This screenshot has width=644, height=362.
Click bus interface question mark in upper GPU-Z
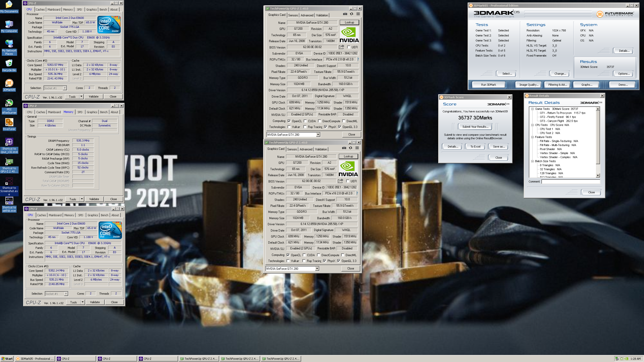coord(358,59)
